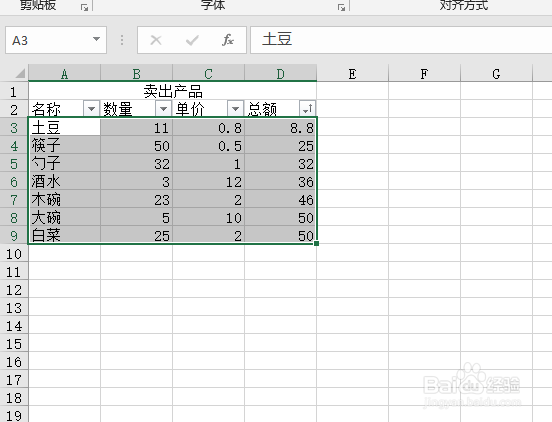Click cell containing 筷子
552x422 pixels.
coord(64,145)
